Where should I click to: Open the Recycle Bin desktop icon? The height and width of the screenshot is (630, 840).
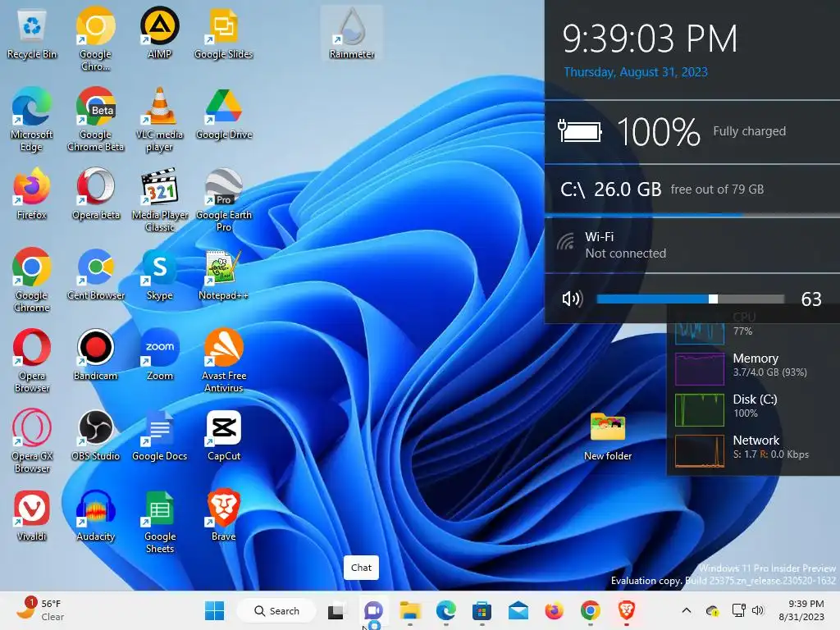click(x=32, y=34)
